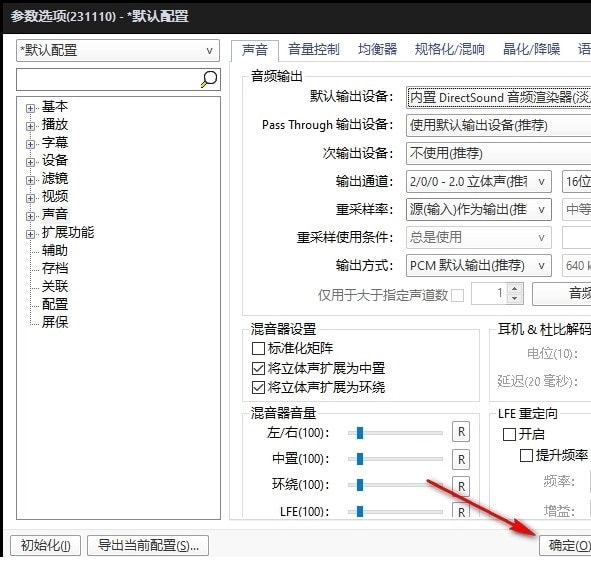Expand the 滤镜 tree node
This screenshot has width=591, height=563.
tap(30, 180)
